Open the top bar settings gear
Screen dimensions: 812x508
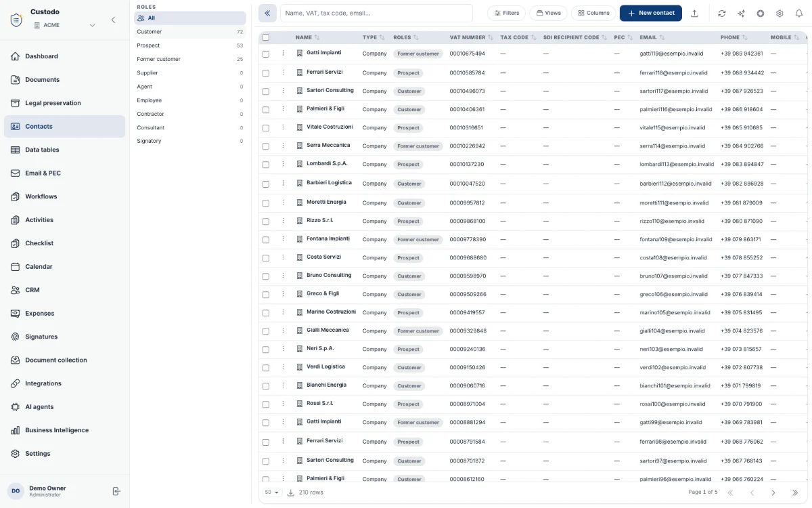(x=780, y=13)
